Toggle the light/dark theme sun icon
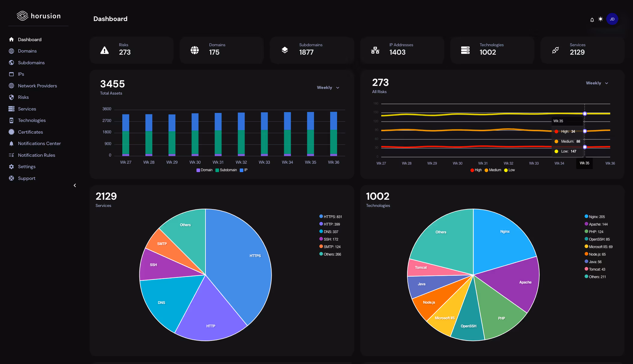This screenshot has width=633, height=364. coord(600,19)
